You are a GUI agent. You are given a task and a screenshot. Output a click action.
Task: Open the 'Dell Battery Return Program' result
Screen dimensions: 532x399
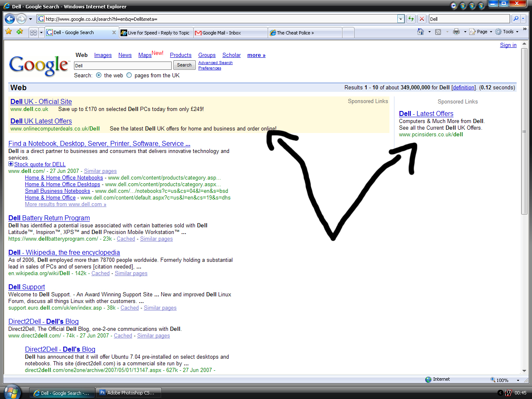[x=49, y=218]
